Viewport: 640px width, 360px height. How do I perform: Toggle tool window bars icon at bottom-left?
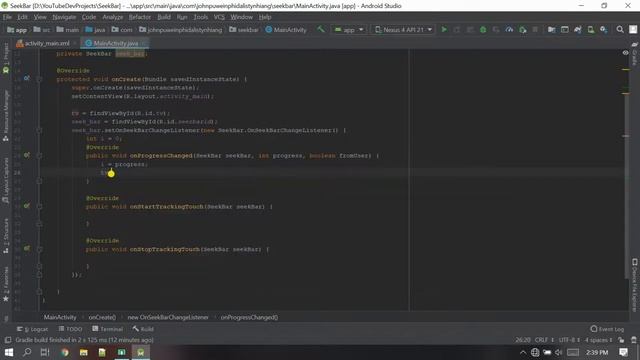pos(7,340)
